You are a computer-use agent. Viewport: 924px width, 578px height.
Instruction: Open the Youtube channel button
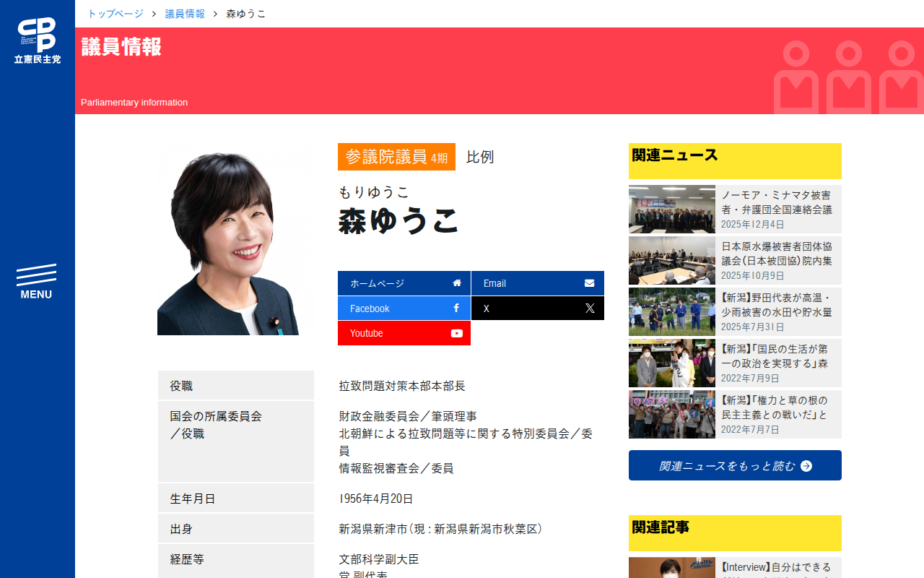tap(404, 333)
